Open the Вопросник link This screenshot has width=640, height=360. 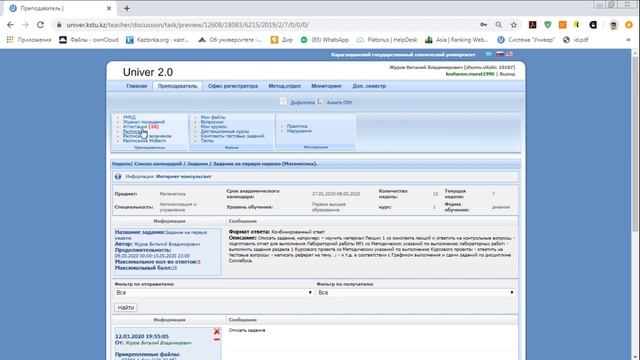click(212, 122)
